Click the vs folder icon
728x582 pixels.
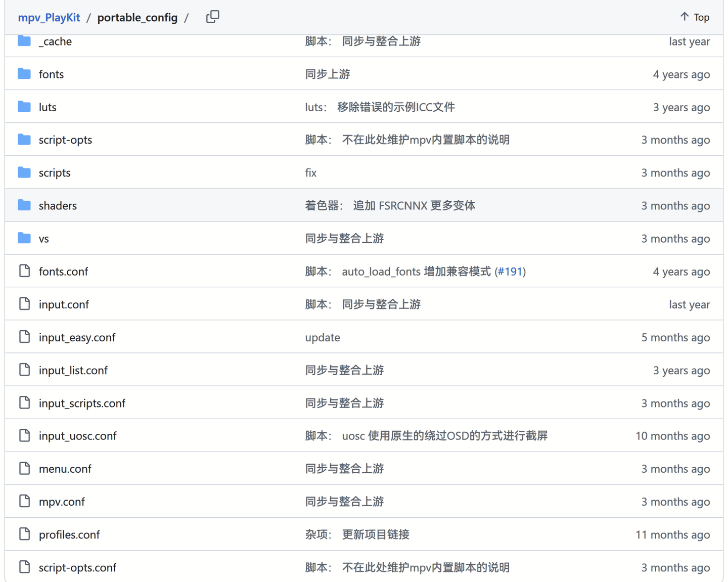[x=24, y=238]
